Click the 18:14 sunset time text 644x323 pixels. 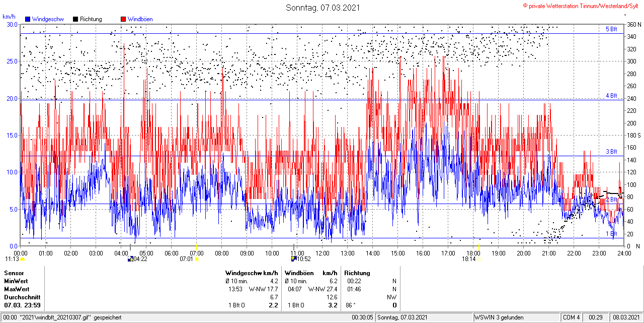(468, 259)
